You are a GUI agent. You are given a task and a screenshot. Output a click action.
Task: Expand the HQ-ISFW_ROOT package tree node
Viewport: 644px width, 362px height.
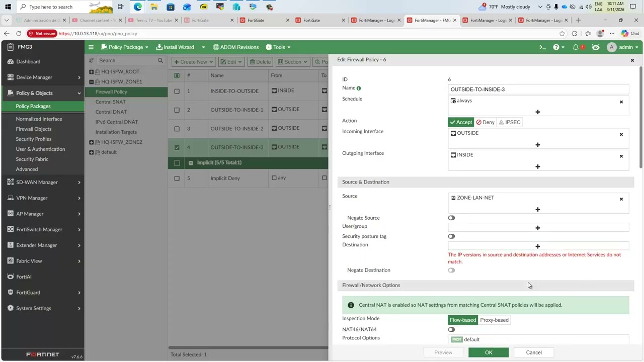tap(91, 72)
